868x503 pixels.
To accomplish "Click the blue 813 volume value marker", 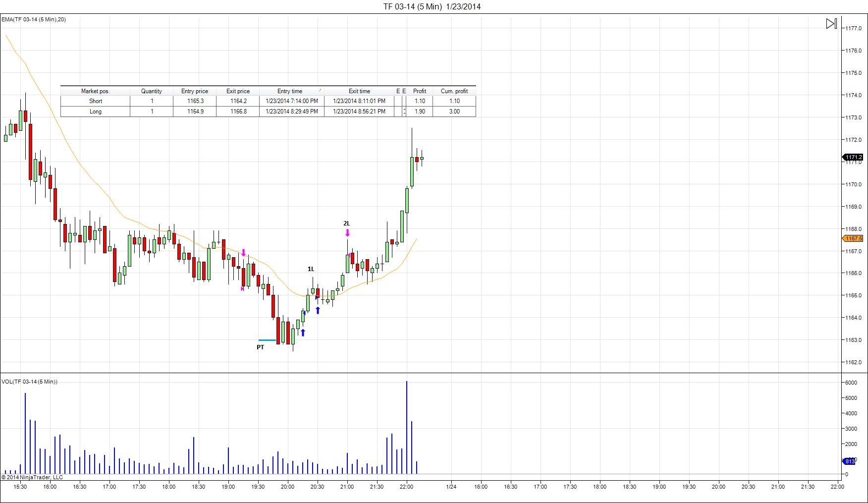I will [x=849, y=461].
